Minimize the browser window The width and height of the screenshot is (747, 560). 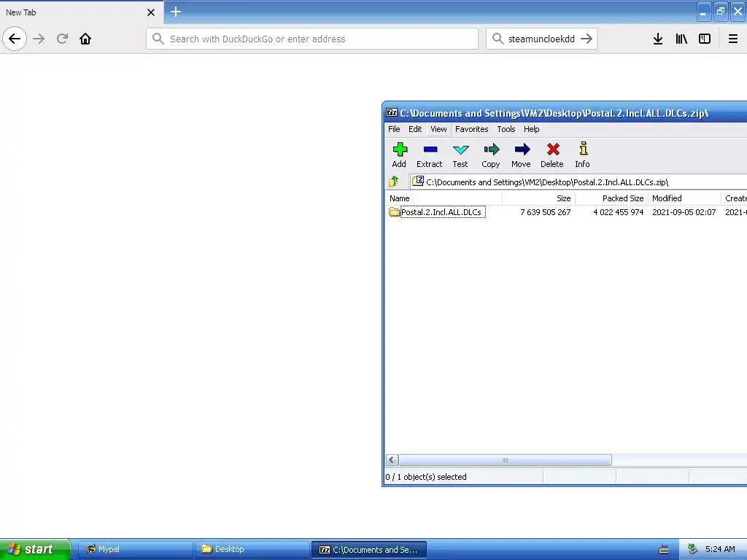click(704, 12)
